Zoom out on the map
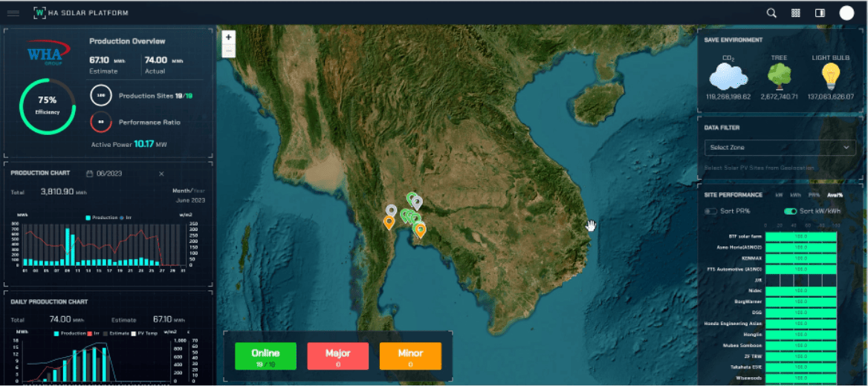This screenshot has width=868, height=386. 228,51
